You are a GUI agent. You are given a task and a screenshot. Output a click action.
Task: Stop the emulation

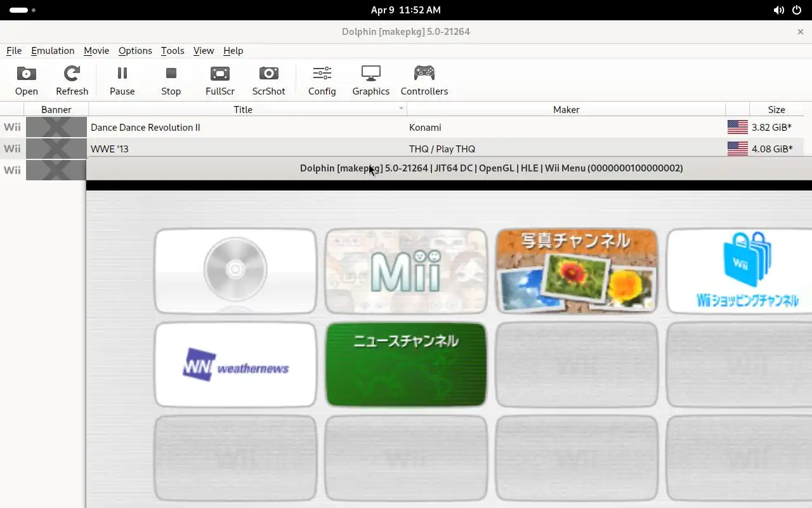click(171, 81)
